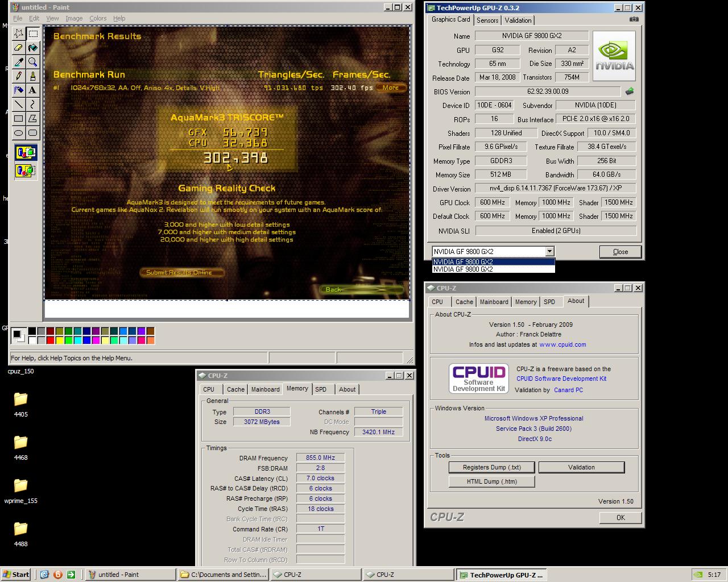Screen dimensions: 728x582
Task: Click the TechPowerUp GPU-Z taskbar button
Action: click(502, 575)
